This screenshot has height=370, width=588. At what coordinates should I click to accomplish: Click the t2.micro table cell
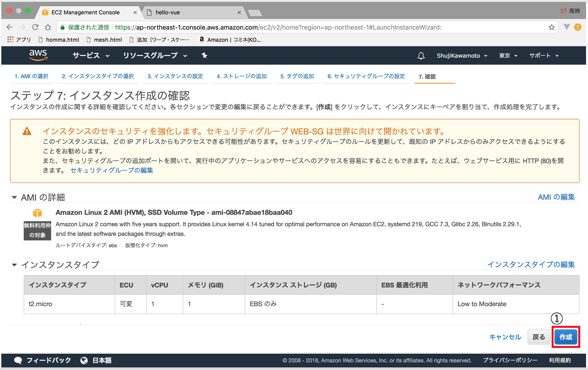click(69, 304)
